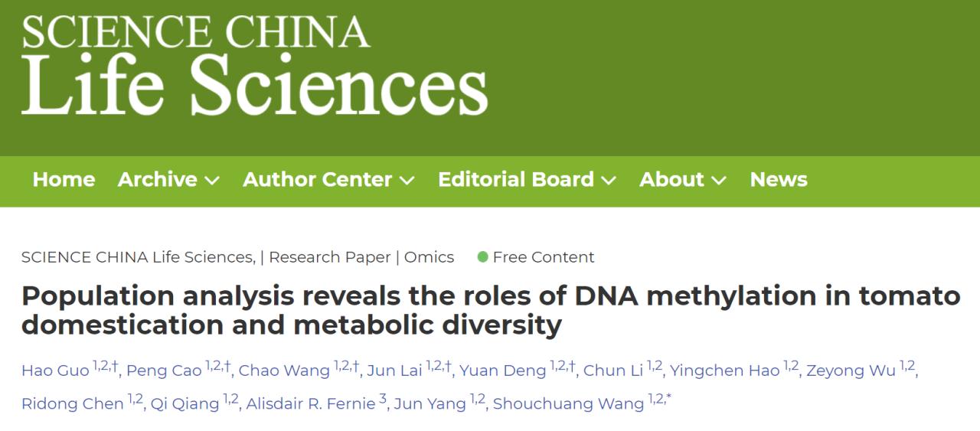
Task: Click author Alisdair R. Fernie link
Action: [x=310, y=403]
